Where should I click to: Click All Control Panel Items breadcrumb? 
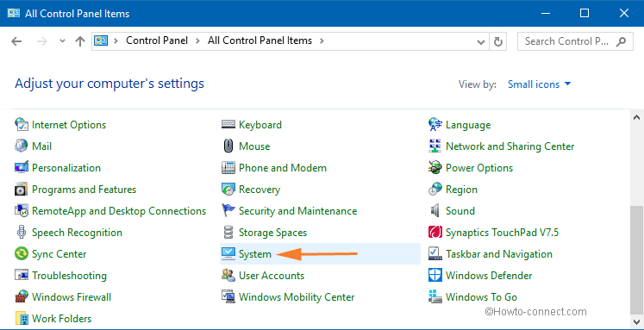[x=260, y=40]
